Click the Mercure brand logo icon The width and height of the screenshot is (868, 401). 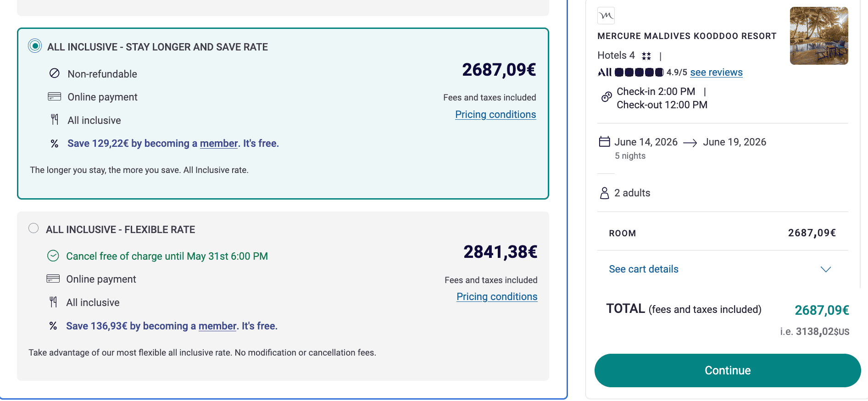(606, 16)
